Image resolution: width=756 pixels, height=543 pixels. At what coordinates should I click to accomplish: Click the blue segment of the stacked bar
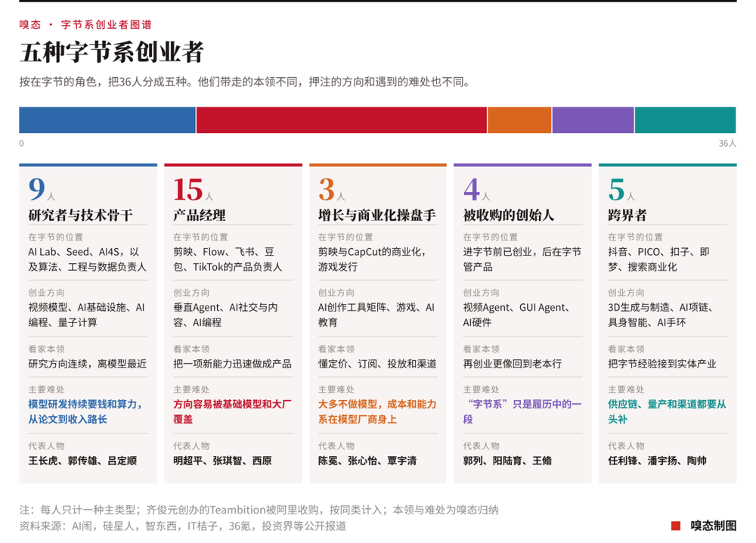tap(107, 120)
